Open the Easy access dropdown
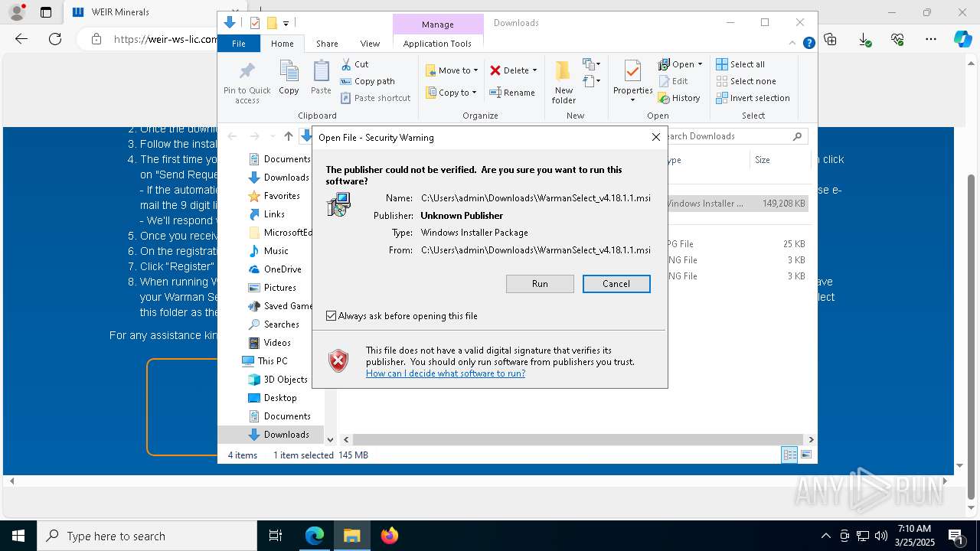The width and height of the screenshot is (980, 551). click(x=592, y=81)
